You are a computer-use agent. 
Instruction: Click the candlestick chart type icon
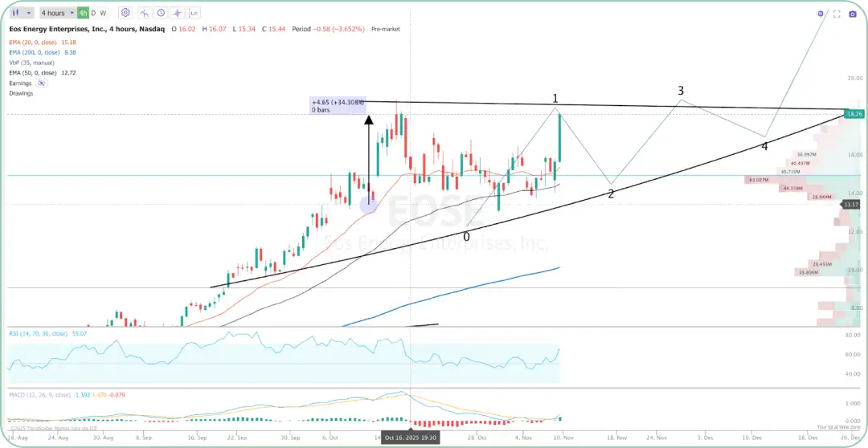(15, 13)
